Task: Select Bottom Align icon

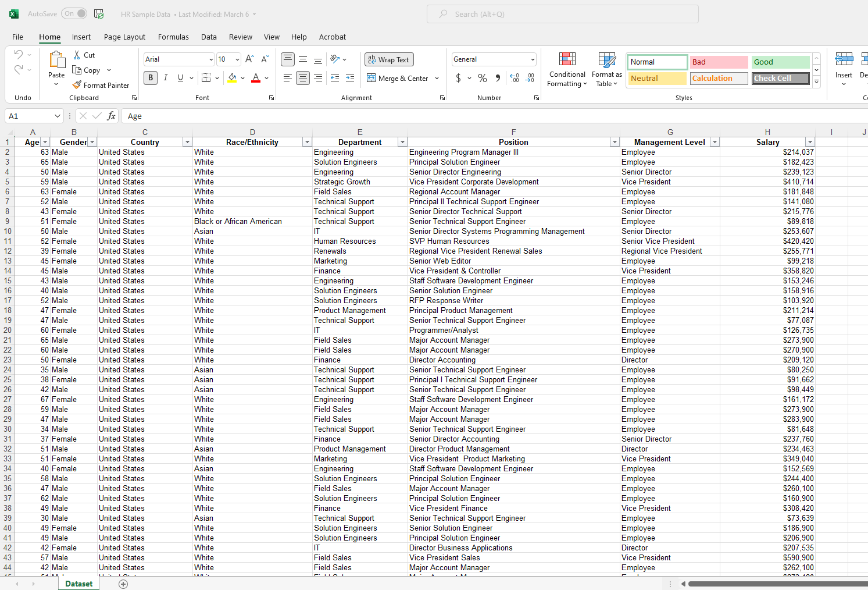Action: click(x=318, y=59)
